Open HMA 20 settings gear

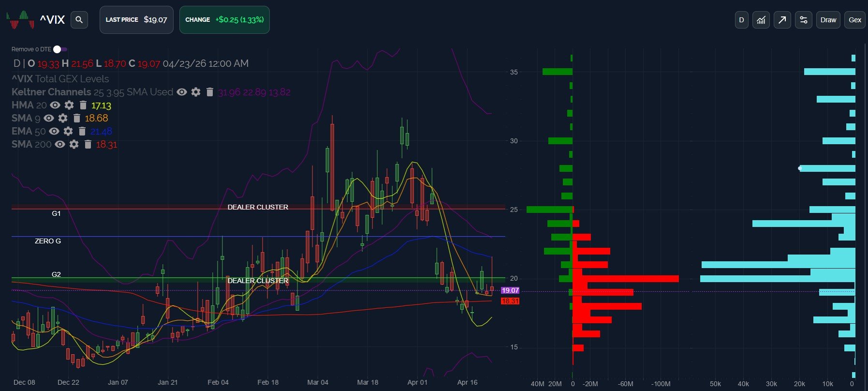click(x=69, y=105)
